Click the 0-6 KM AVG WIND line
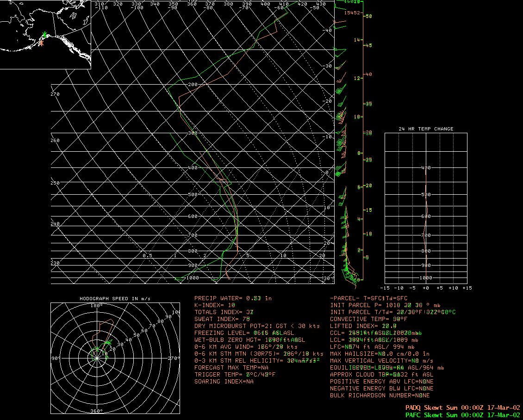 (246, 346)
